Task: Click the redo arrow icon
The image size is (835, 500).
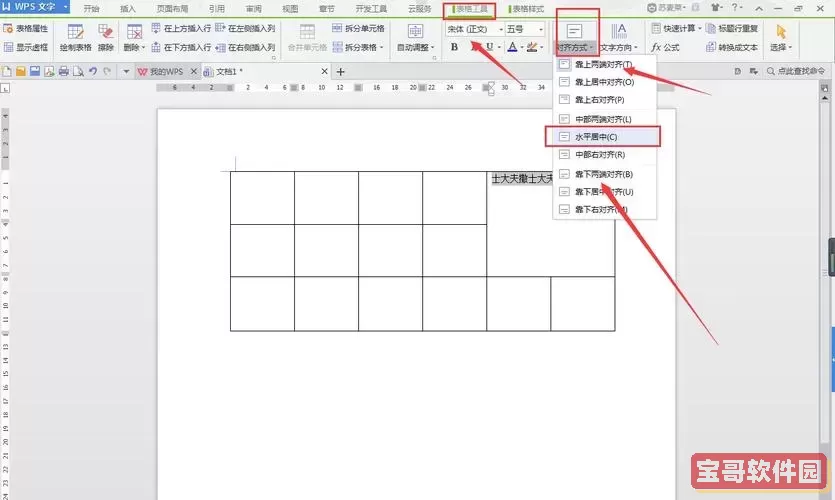Action: pos(107,71)
